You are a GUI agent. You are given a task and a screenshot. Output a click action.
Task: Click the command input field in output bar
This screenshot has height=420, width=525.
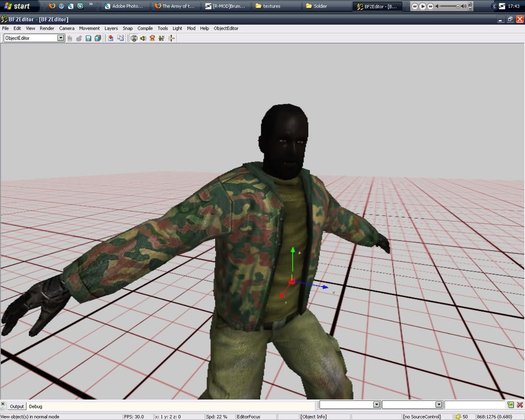pyautogui.click(x=475, y=405)
